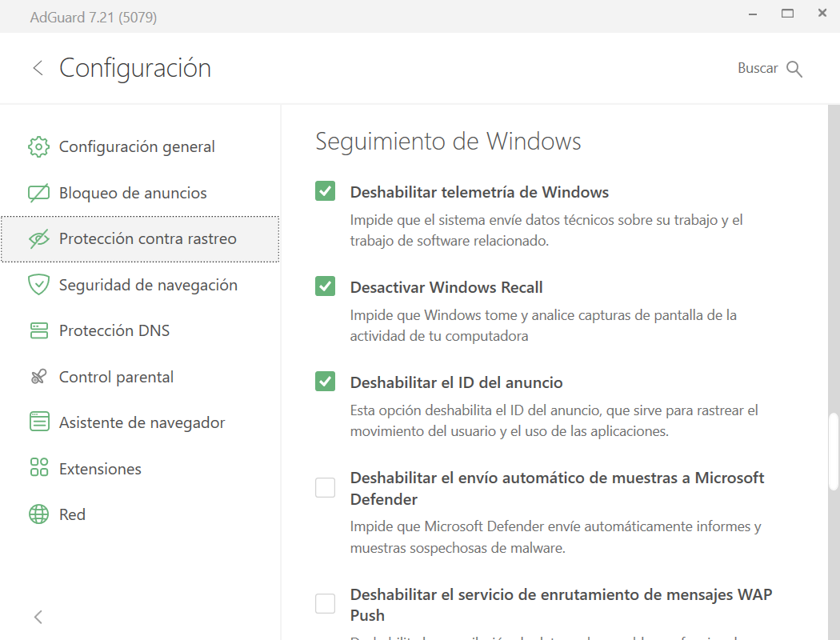This screenshot has width=840, height=640.
Task: Click the AdGuard 7.21 (5079) window title
Action: pos(94,18)
